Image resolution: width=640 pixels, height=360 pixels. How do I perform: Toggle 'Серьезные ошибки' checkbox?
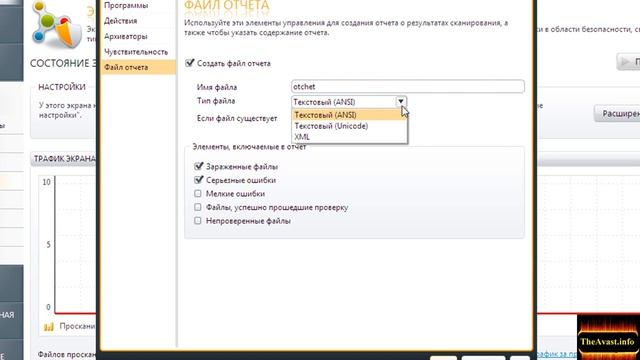(198, 180)
